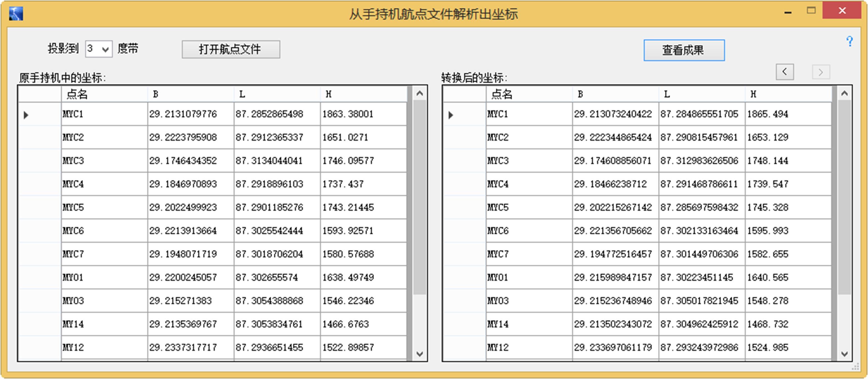The image size is (868, 379).
Task: Click cell 87.3053834761 in the left table
Action: pyautogui.click(x=277, y=324)
